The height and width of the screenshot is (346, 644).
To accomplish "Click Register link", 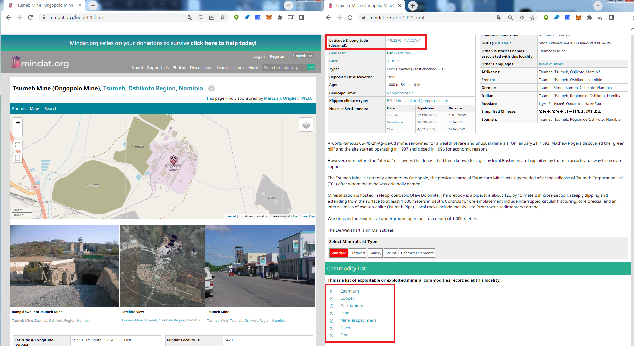I will coord(277,56).
